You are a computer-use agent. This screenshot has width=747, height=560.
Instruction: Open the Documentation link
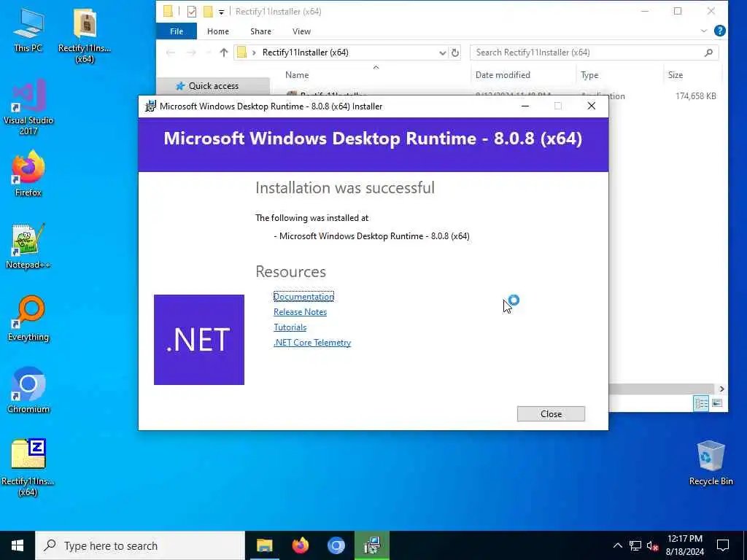[x=303, y=296]
